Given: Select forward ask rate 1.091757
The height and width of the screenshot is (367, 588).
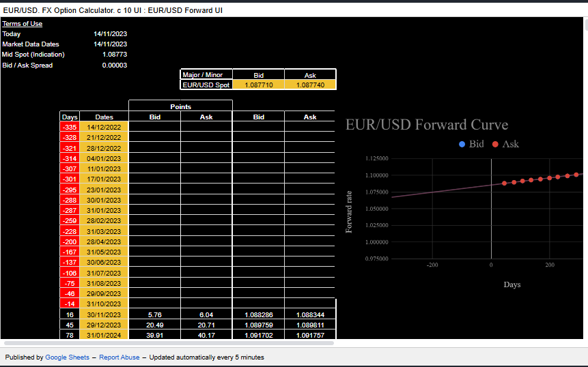Looking at the screenshot, I should [310, 336].
